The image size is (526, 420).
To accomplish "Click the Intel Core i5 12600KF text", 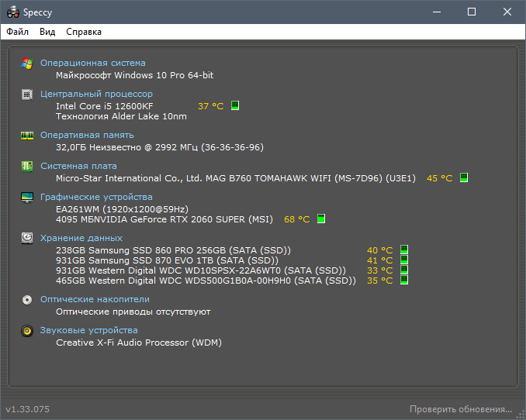I will coord(104,106).
